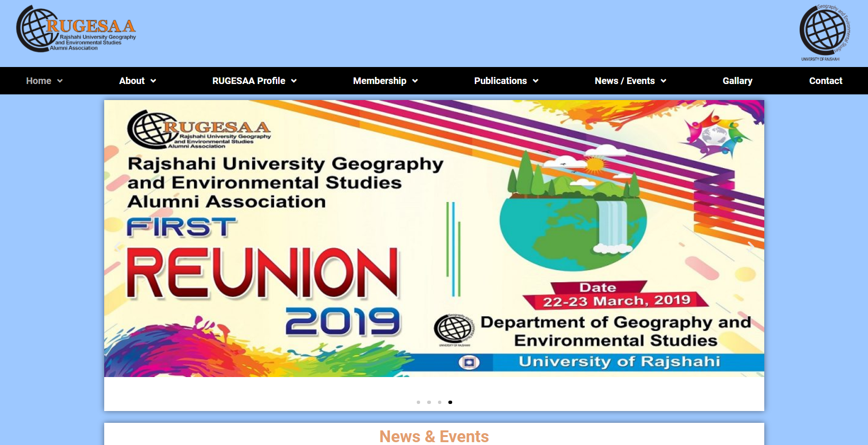This screenshot has width=868, height=445.
Task: Click the News & Events heading
Action: tap(434, 436)
